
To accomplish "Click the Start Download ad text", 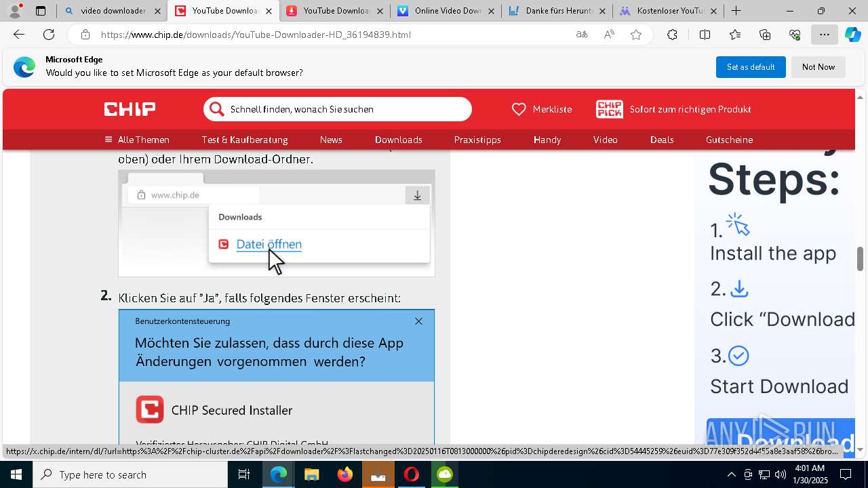I will [779, 386].
